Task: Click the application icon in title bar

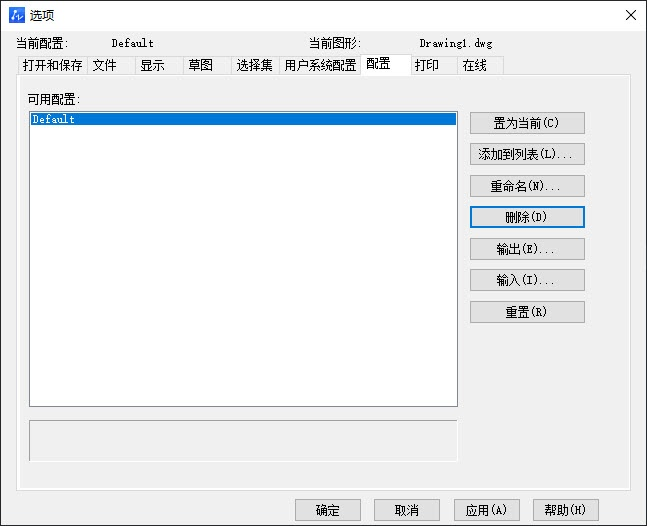Action: (x=17, y=15)
